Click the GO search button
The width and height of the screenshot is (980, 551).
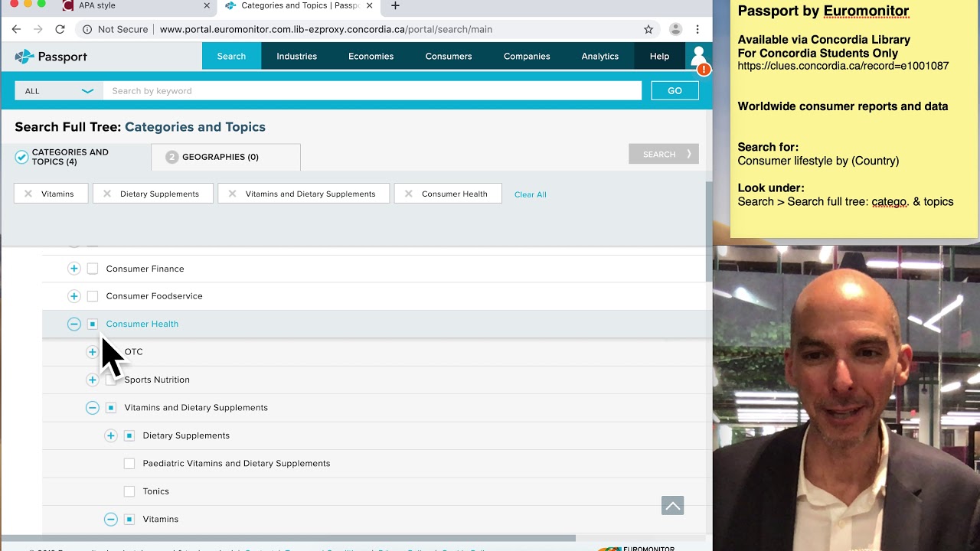pyautogui.click(x=675, y=90)
